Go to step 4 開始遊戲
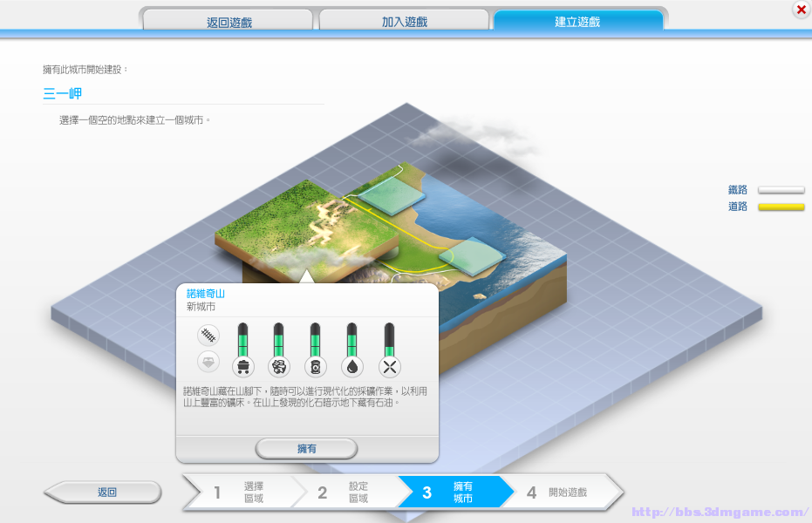Screen dimensions: 812x523 [562, 492]
